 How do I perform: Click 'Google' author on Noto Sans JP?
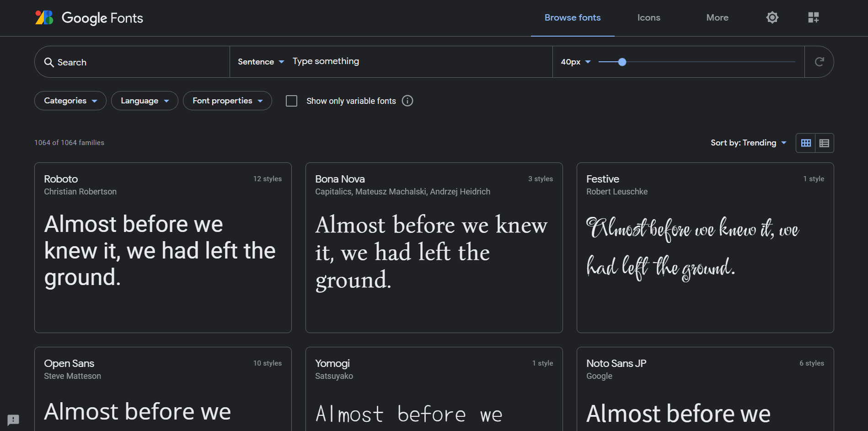[x=599, y=376]
